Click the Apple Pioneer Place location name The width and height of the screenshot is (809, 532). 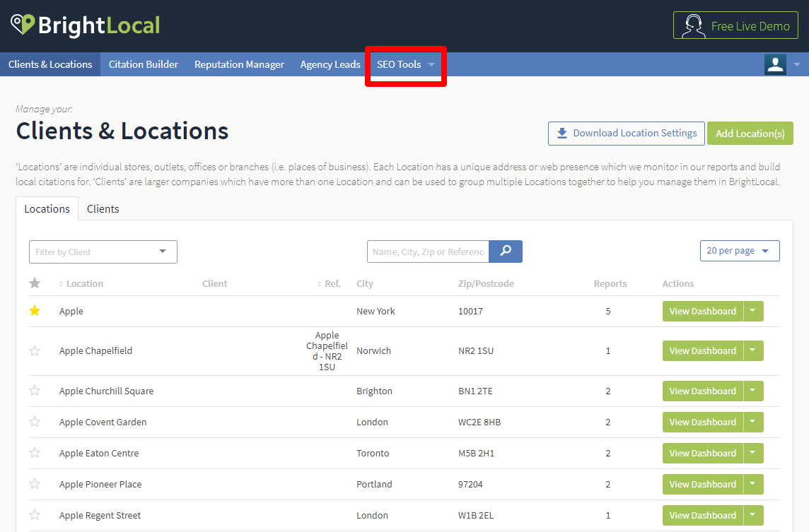(x=100, y=484)
